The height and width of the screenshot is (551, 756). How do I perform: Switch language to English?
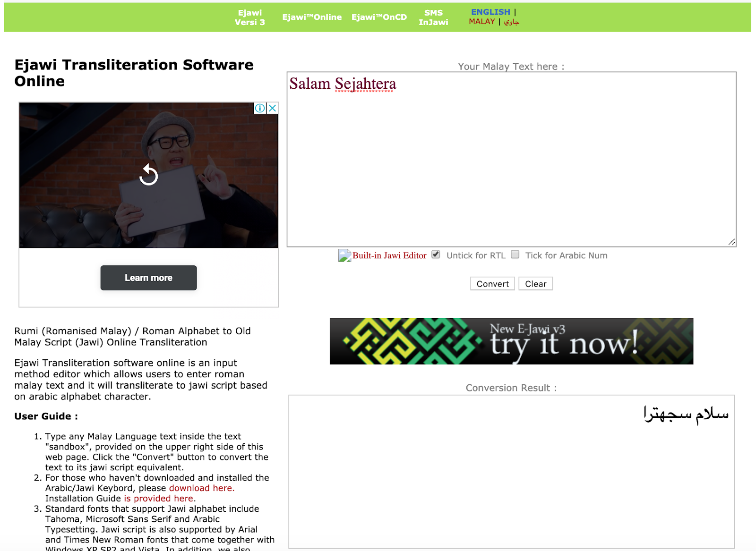pyautogui.click(x=490, y=12)
